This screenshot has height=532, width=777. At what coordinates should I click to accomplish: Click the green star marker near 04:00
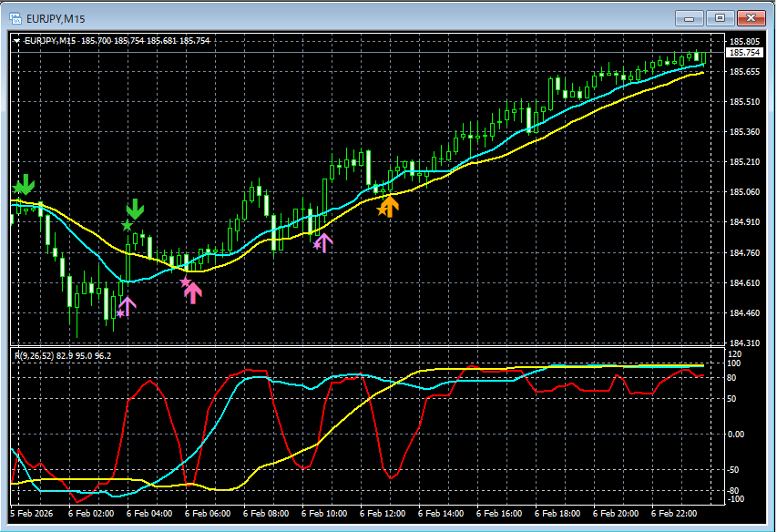(x=128, y=226)
